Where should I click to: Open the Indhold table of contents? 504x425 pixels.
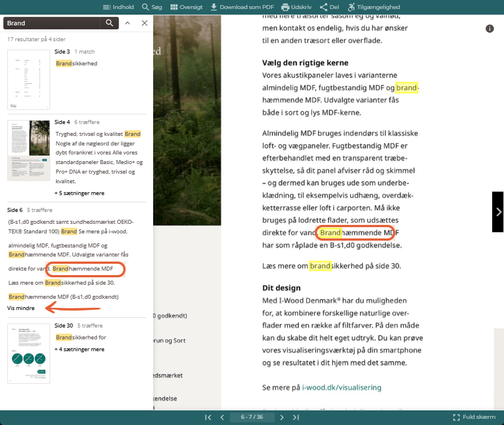pos(118,7)
